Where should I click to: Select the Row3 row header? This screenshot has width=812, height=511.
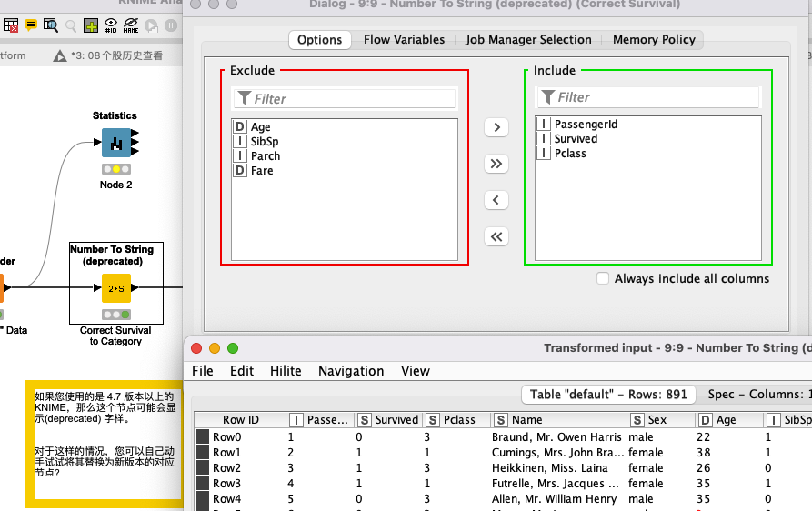226,484
